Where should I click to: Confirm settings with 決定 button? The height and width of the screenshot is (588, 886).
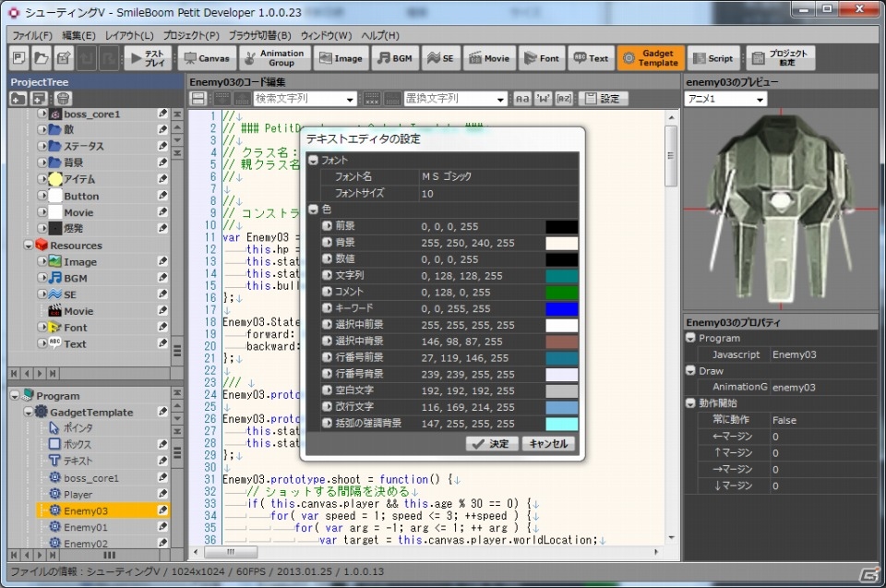click(492, 444)
